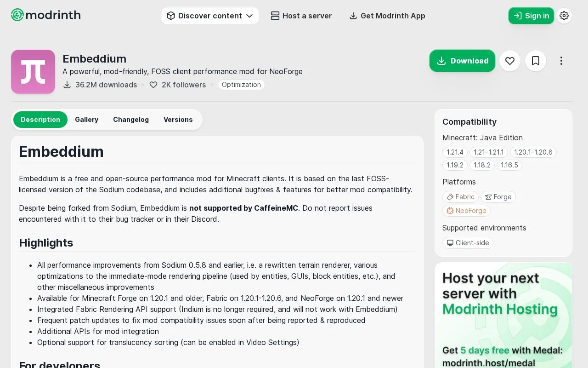Switch to the Gallery tab
The image size is (588, 368).
pyautogui.click(x=87, y=120)
